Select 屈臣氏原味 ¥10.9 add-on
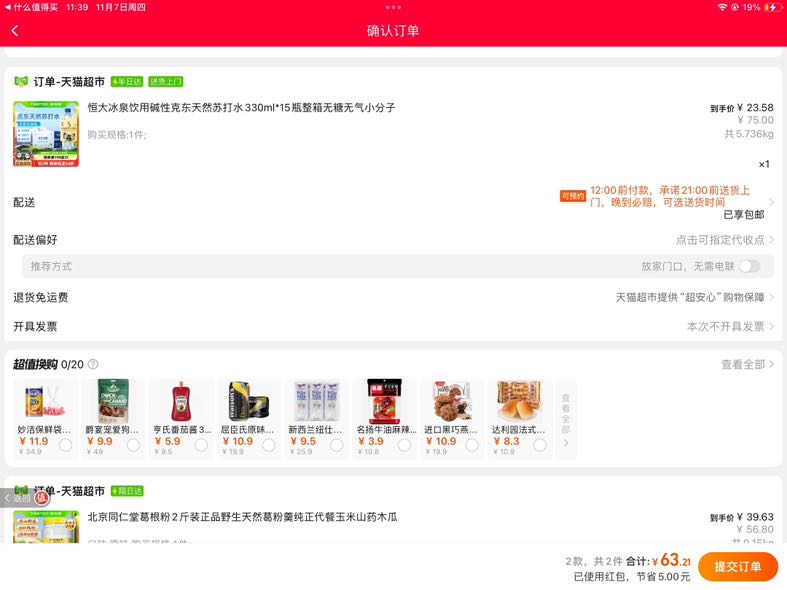 (269, 445)
